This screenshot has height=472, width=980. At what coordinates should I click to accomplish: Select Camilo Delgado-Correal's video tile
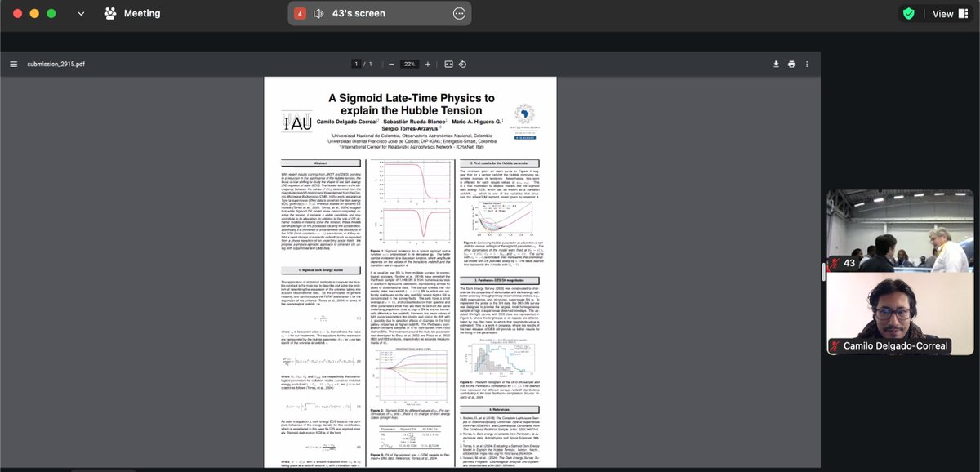click(900, 313)
